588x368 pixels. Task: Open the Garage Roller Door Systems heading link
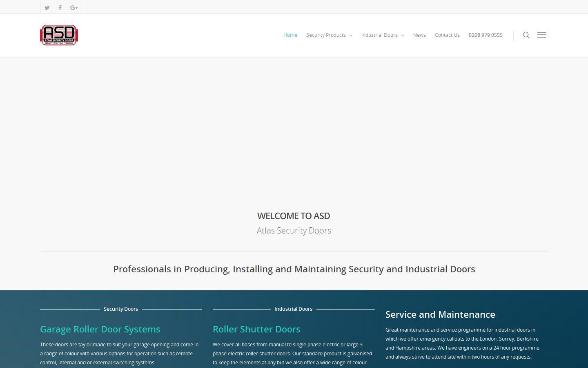100,329
